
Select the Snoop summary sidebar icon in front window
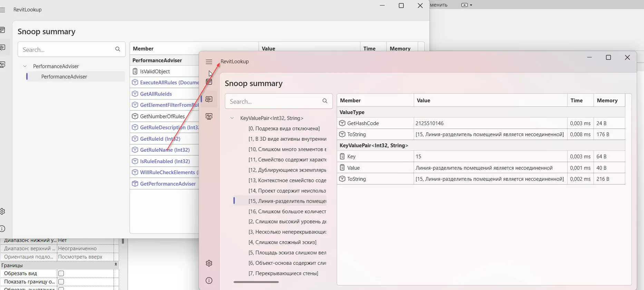pos(209,99)
